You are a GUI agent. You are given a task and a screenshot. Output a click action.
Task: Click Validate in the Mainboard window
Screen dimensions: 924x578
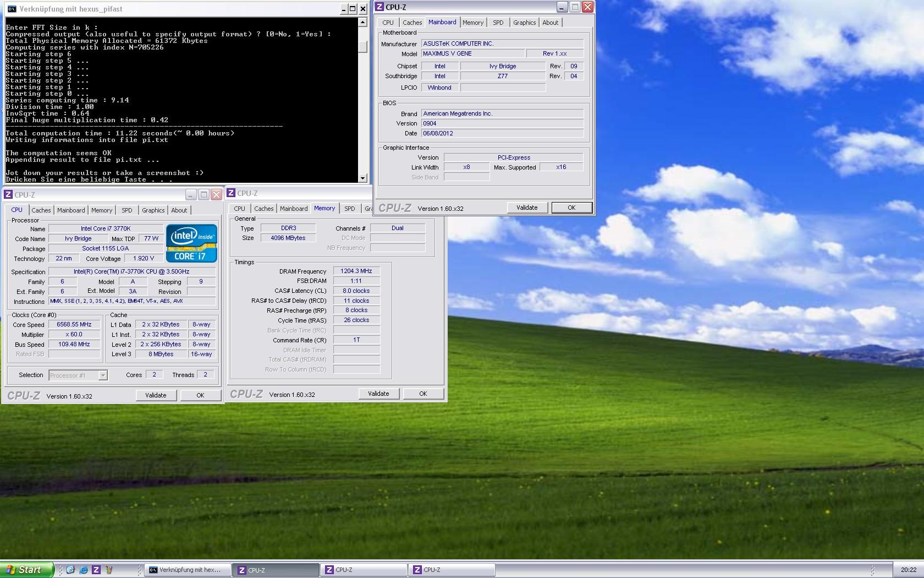[527, 208]
